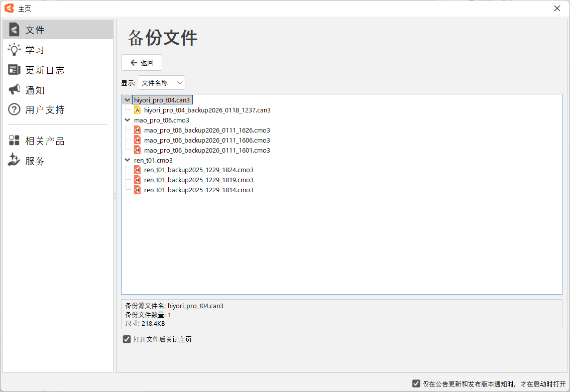570x392 pixels.
Task: Click the newspaper icon for 更新日志
Action: (x=14, y=70)
